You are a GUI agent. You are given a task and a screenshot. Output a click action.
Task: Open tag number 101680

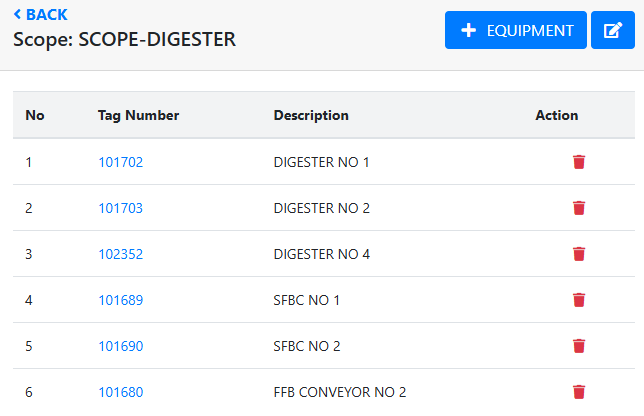[x=120, y=392]
